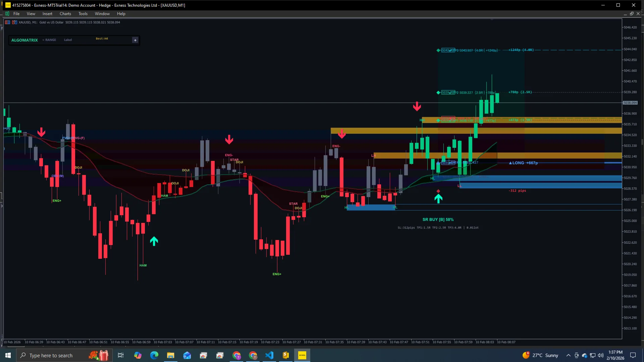644x362 pixels.
Task: Toggle the one-click trading panel icon
Action: point(14,22)
